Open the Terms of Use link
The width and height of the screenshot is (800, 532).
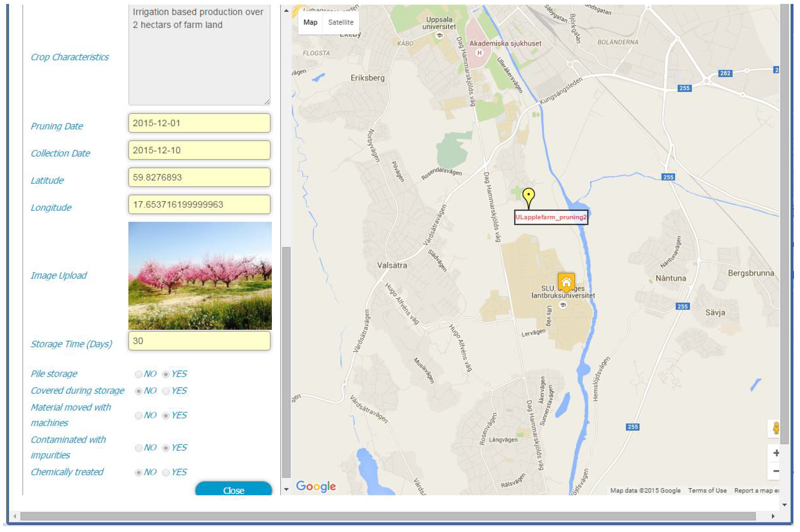(707, 490)
